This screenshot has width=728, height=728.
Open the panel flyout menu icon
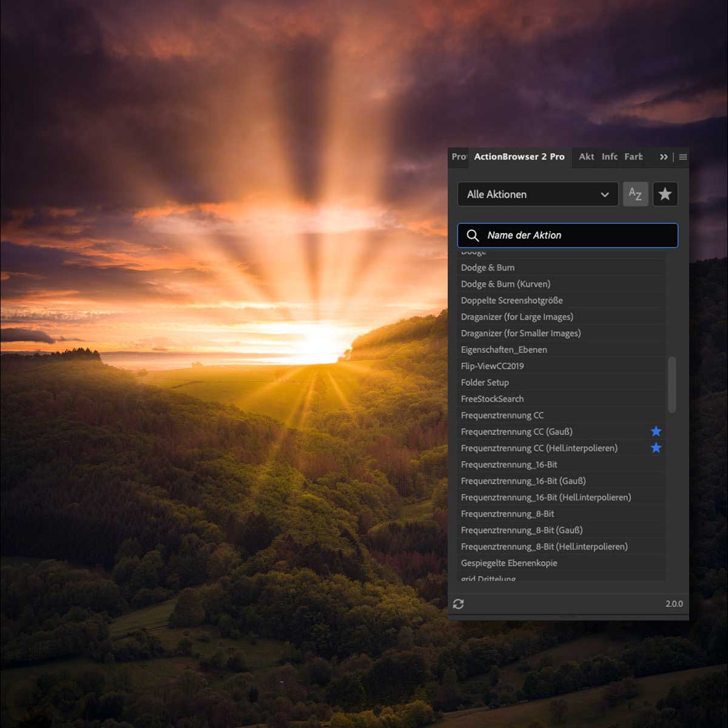(x=682, y=157)
